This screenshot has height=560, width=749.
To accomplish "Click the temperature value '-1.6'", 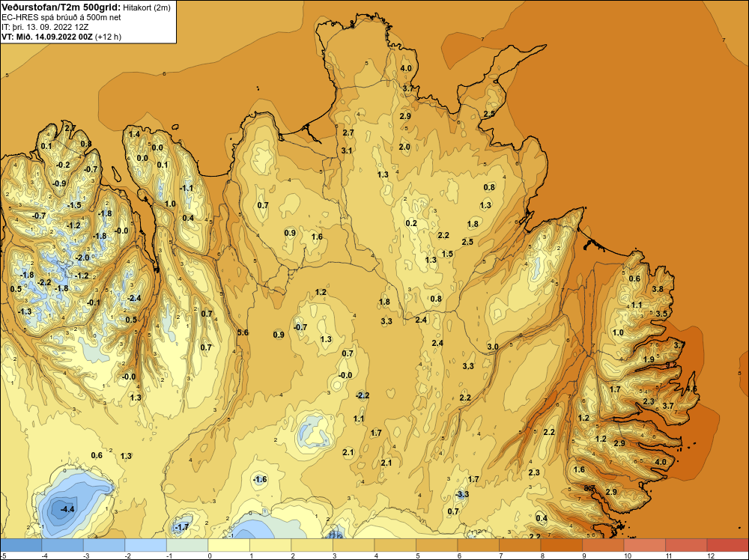I will click(259, 479).
